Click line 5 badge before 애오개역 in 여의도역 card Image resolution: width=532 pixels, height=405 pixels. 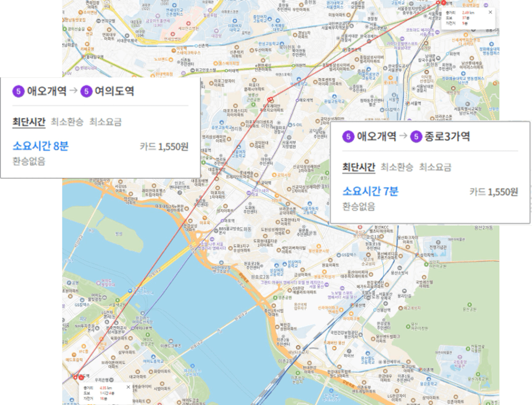tap(18, 91)
